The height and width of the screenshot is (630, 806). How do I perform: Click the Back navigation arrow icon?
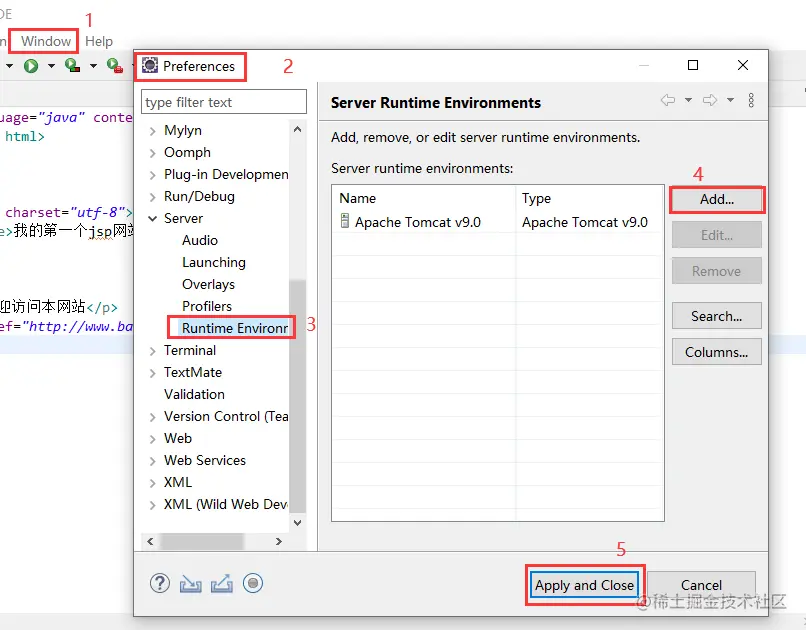(668, 100)
